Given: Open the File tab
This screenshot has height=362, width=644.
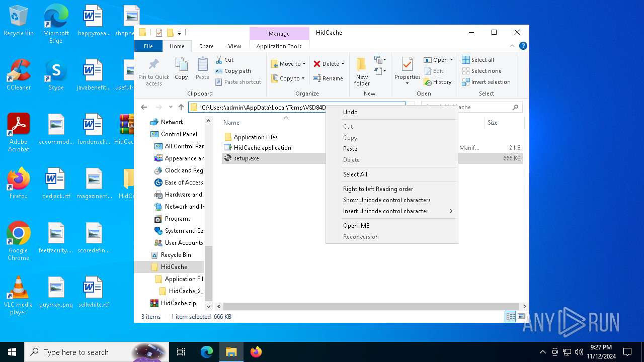Looking at the screenshot, I should click(148, 46).
